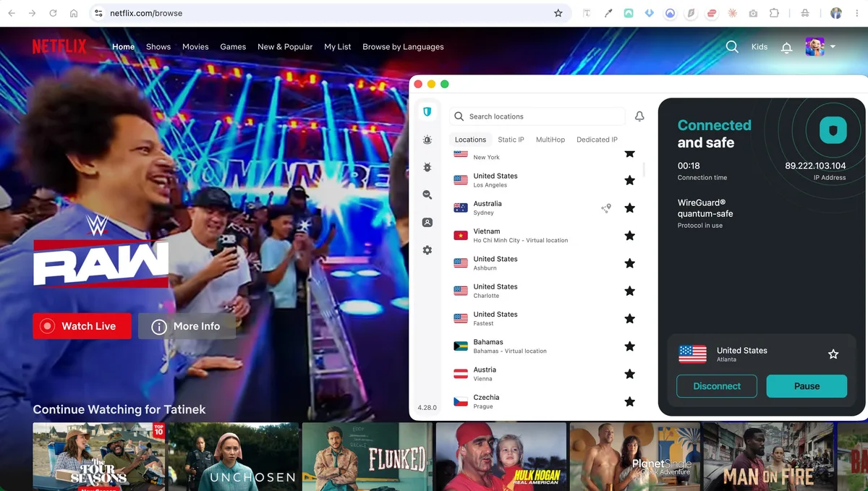
Task: Toggle favorite star for Australia Sydney
Action: pyautogui.click(x=629, y=208)
